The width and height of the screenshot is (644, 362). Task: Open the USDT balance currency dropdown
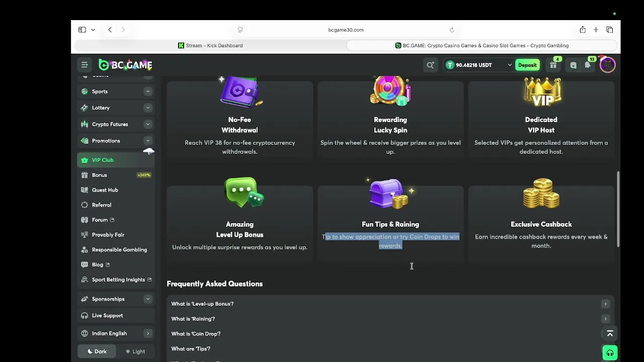(x=509, y=65)
